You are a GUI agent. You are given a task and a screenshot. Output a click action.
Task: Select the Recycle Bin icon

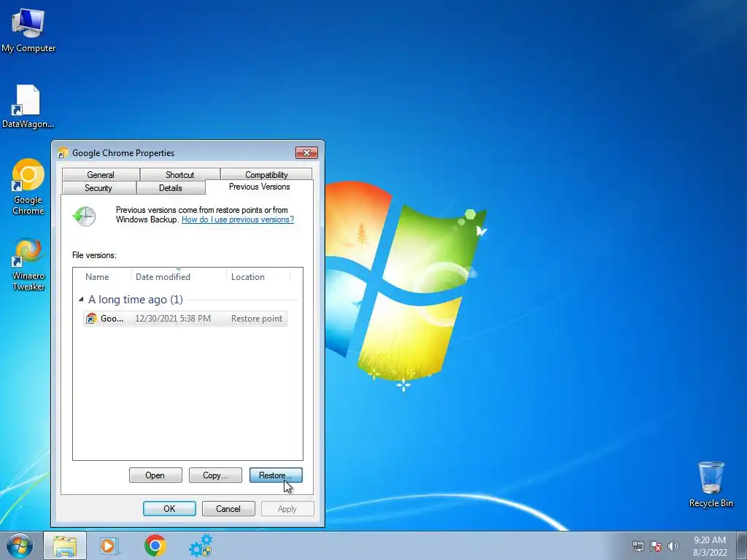711,484
